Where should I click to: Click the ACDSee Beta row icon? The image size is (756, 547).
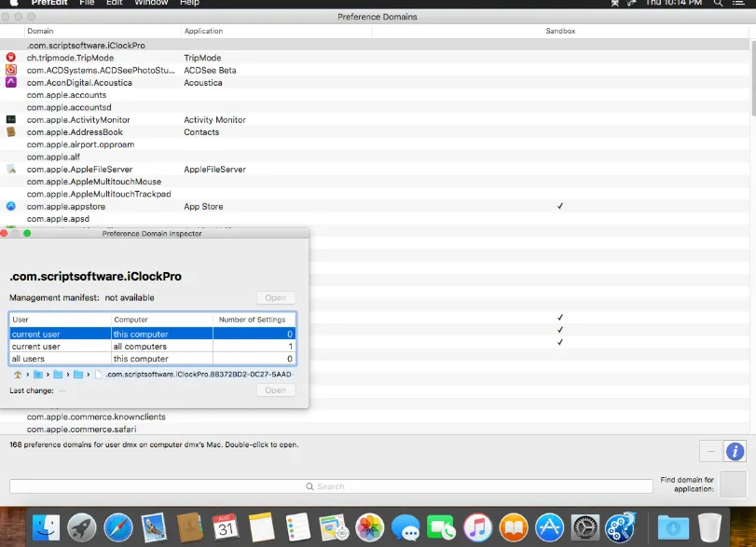(x=10, y=70)
